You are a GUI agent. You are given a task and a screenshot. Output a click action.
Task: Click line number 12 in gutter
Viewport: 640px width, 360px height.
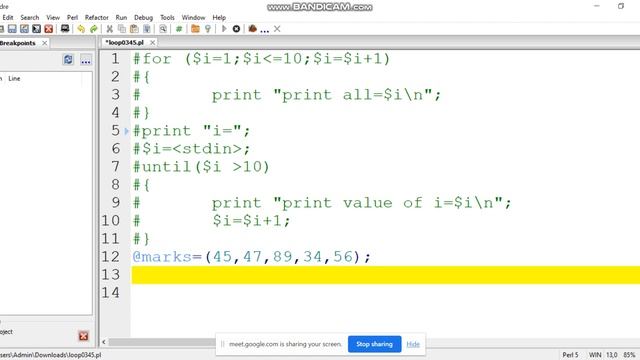pyautogui.click(x=111, y=257)
